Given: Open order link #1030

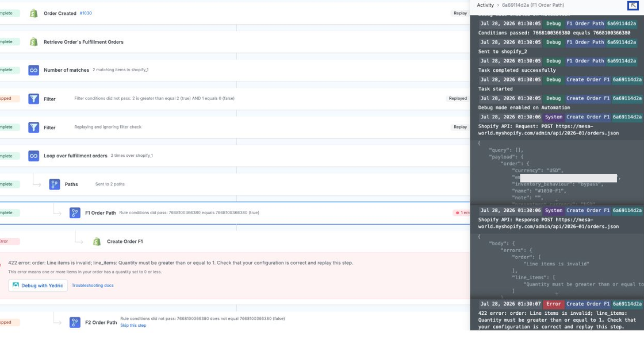Looking at the screenshot, I should (x=86, y=13).
